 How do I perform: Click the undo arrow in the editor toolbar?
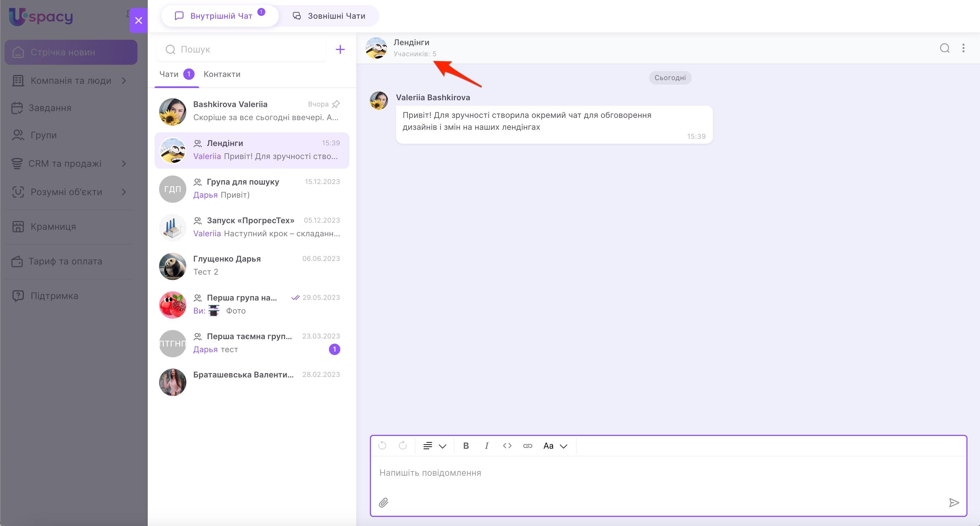click(x=382, y=445)
